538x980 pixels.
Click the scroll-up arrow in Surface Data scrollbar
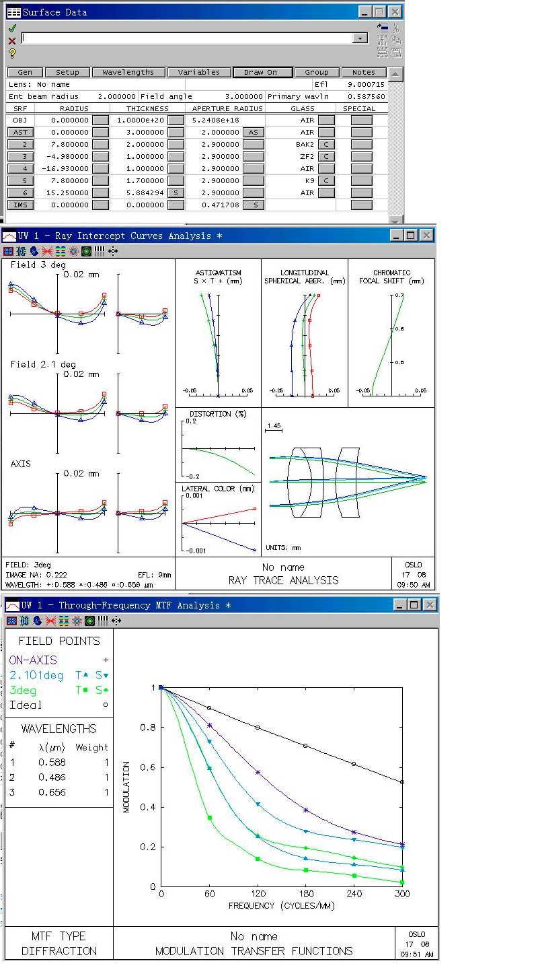(x=396, y=73)
